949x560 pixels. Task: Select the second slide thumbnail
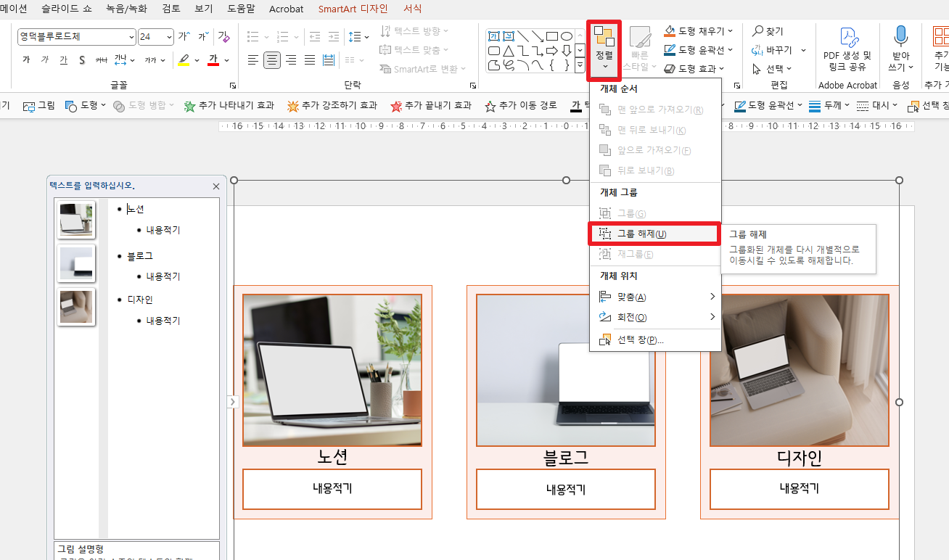[75, 263]
